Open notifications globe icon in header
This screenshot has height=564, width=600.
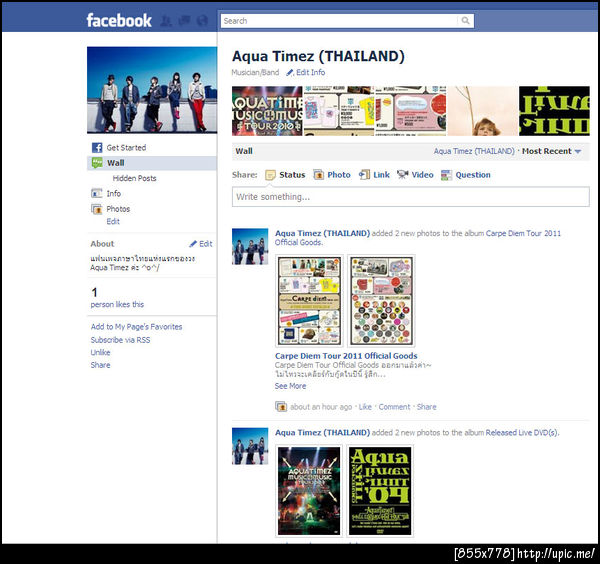(202, 21)
